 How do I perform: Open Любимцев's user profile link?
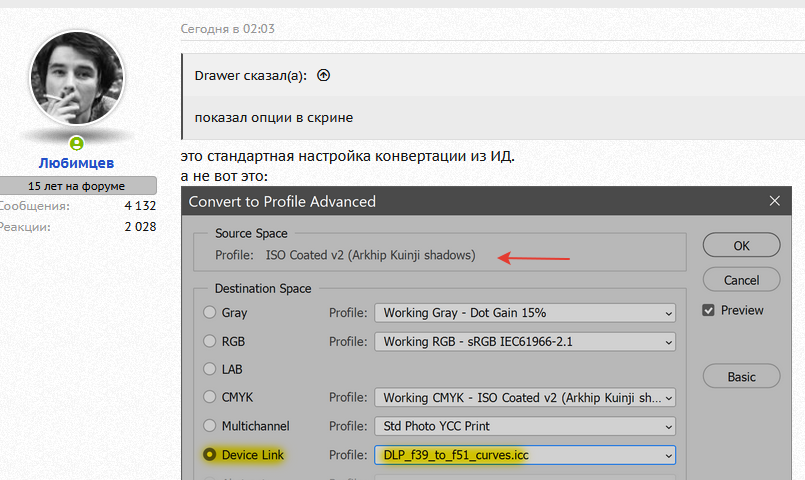click(x=76, y=163)
